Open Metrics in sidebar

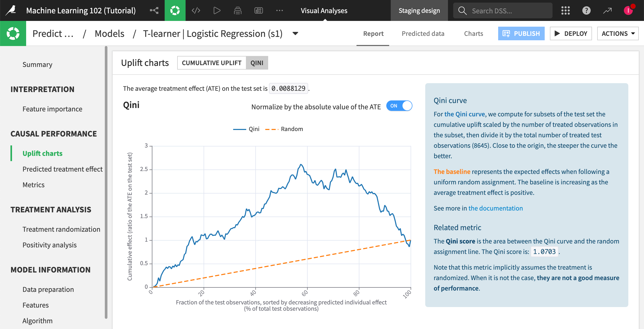click(33, 185)
